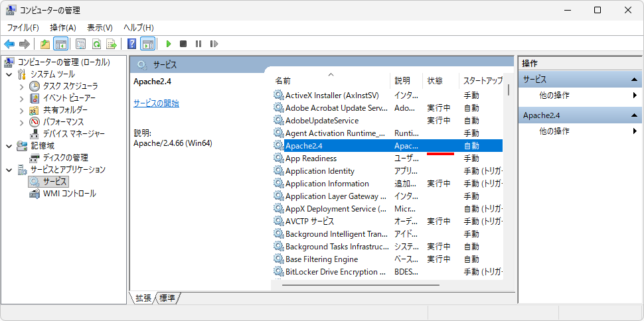Select the AppX Deployment Service row
644x321 pixels.
[x=387, y=208]
